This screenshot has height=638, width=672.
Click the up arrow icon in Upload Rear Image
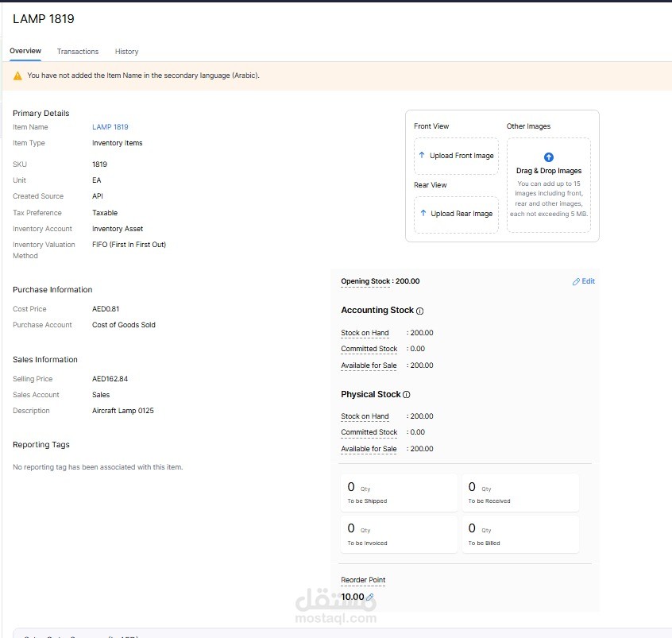click(423, 213)
